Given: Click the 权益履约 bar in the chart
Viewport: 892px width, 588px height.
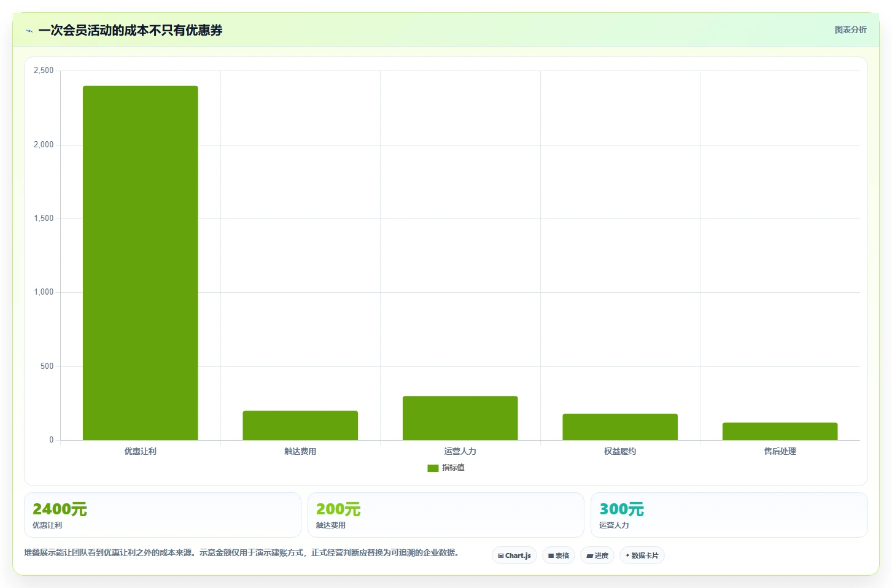Looking at the screenshot, I should (x=620, y=427).
